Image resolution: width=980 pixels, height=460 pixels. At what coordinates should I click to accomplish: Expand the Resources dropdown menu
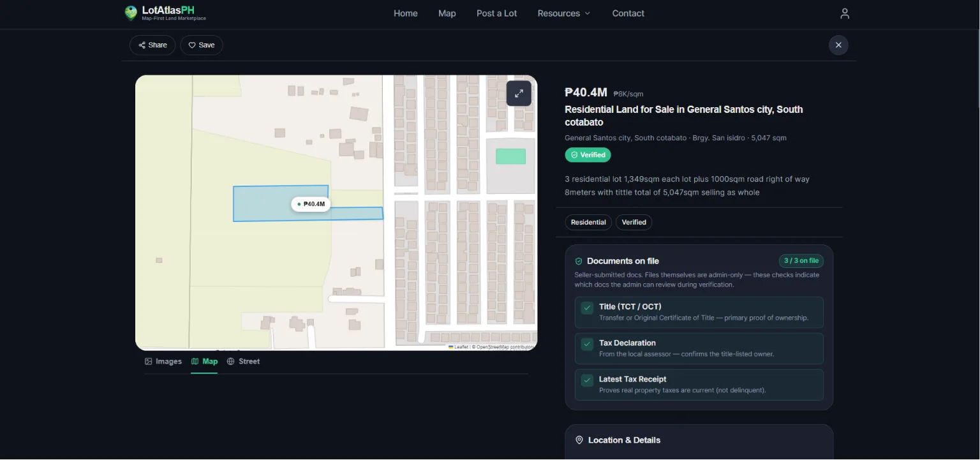pyautogui.click(x=564, y=13)
